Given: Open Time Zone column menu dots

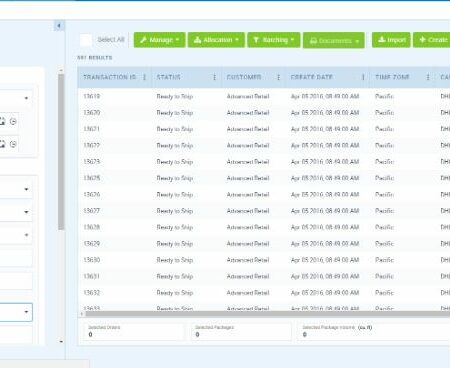Looking at the screenshot, I should [x=428, y=77].
